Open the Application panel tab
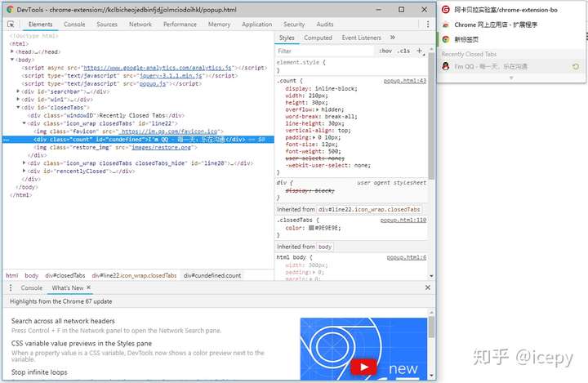 click(257, 24)
